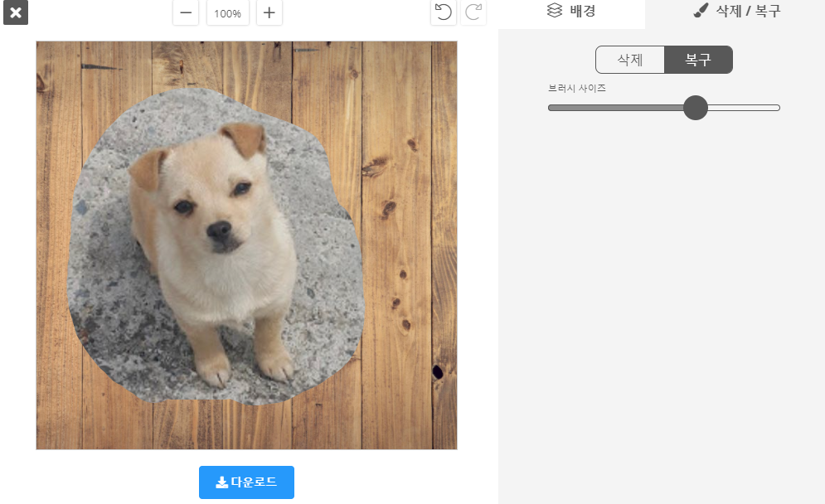825x504 pixels.
Task: Click the 브러시 사이즈 label
Action: [x=576, y=89]
